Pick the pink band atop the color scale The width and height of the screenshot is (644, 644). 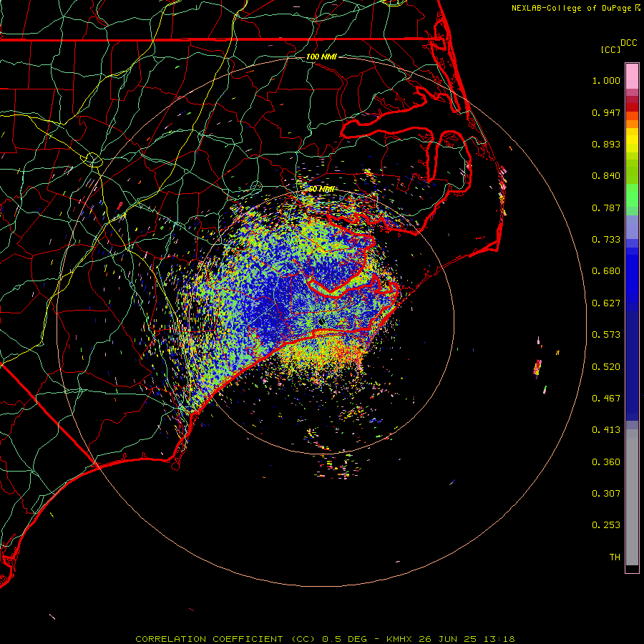(x=632, y=77)
